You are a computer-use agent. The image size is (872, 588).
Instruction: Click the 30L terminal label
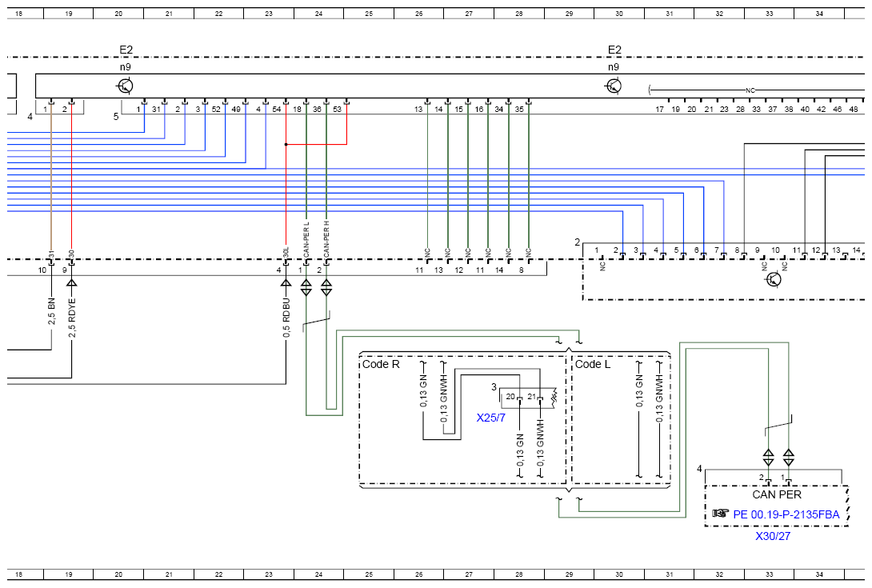(x=286, y=251)
